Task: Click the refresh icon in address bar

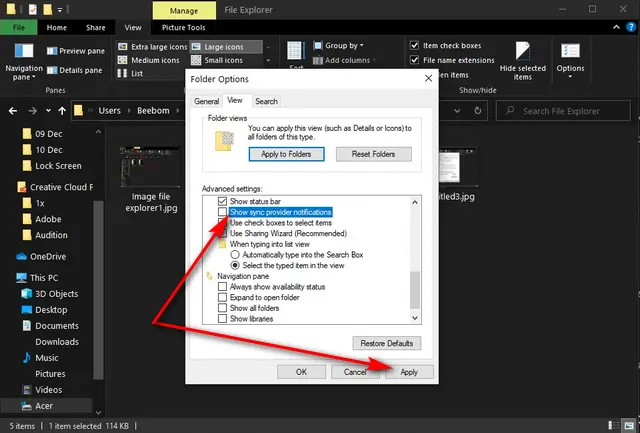Action: coord(478,111)
